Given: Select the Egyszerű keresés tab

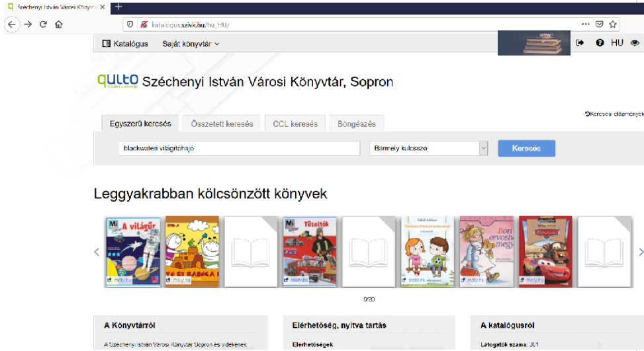Looking at the screenshot, I should tap(140, 124).
